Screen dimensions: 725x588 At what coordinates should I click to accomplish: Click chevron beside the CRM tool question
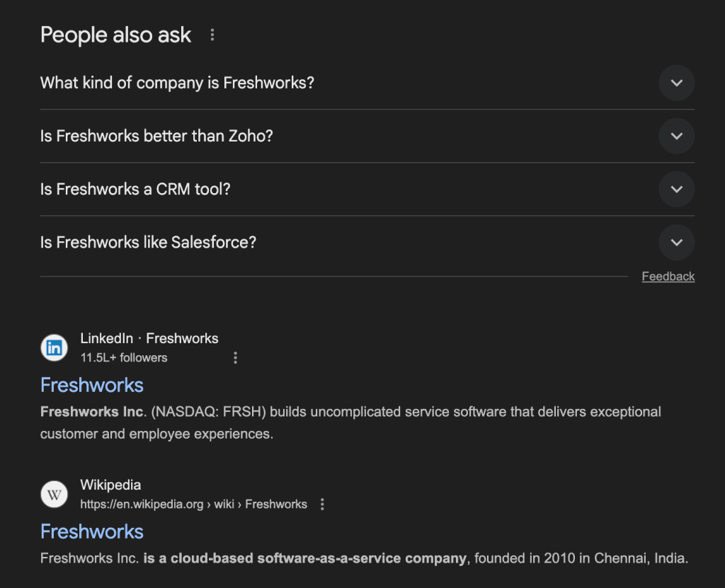coord(676,189)
